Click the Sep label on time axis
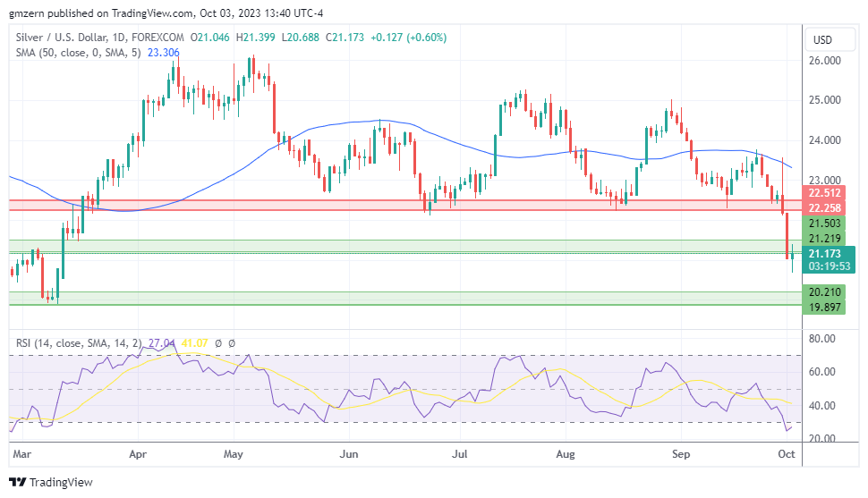 click(681, 454)
